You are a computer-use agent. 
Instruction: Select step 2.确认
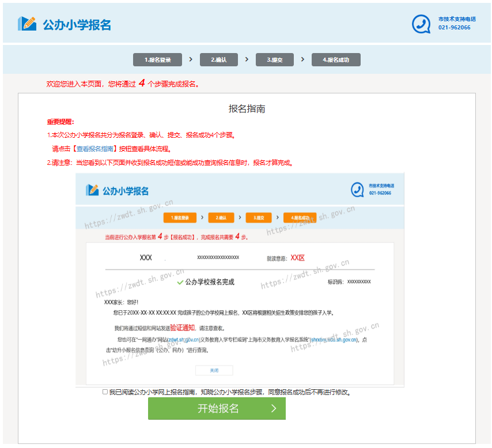click(x=219, y=59)
